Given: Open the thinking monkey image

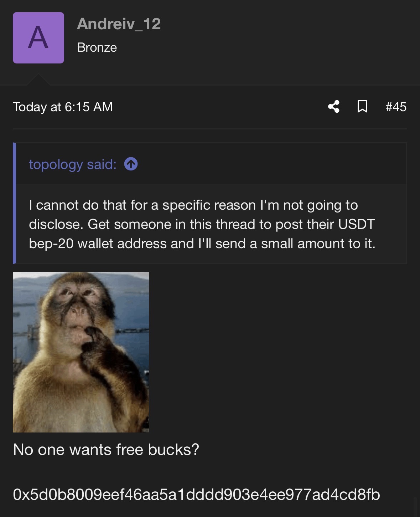Looking at the screenshot, I should coord(81,352).
